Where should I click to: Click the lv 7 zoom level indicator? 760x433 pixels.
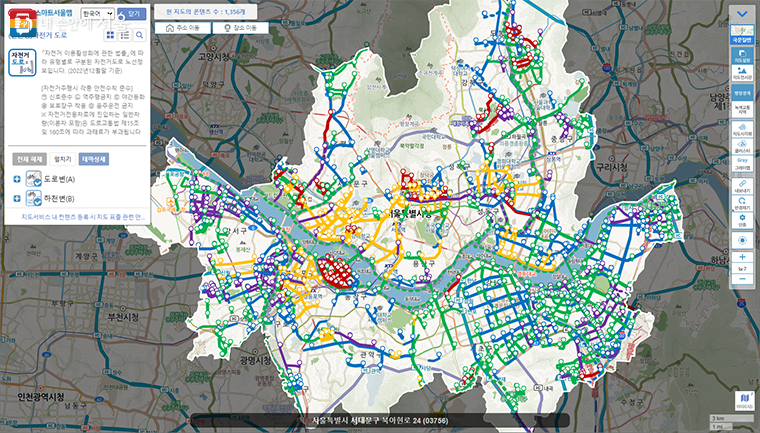pyautogui.click(x=742, y=269)
